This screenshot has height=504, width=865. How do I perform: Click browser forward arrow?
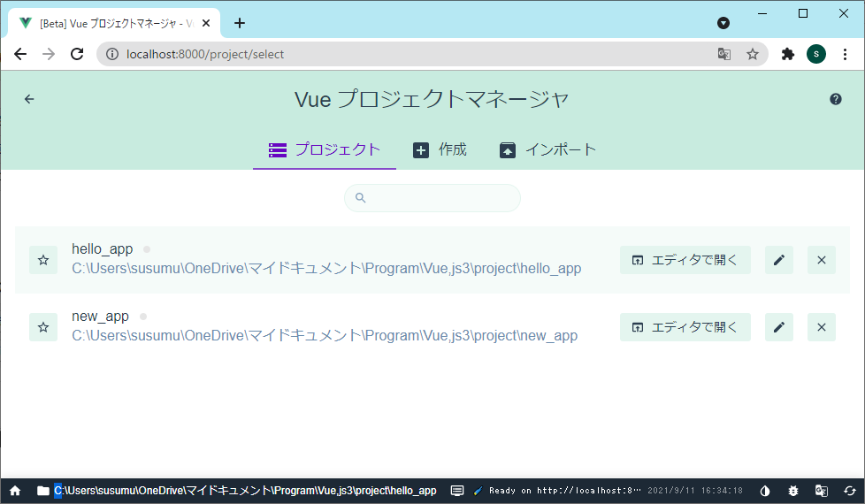tap(49, 54)
